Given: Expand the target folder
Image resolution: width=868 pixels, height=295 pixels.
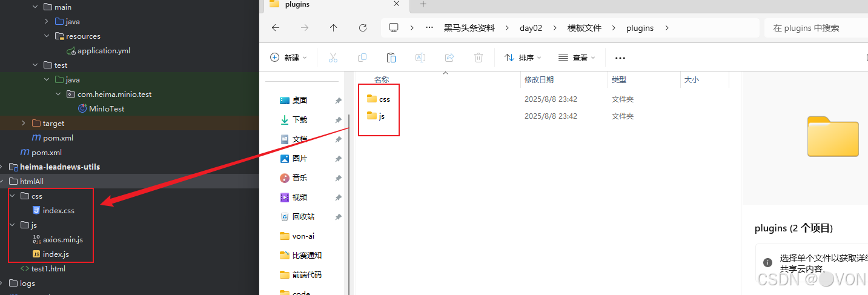Looking at the screenshot, I should click(x=24, y=123).
